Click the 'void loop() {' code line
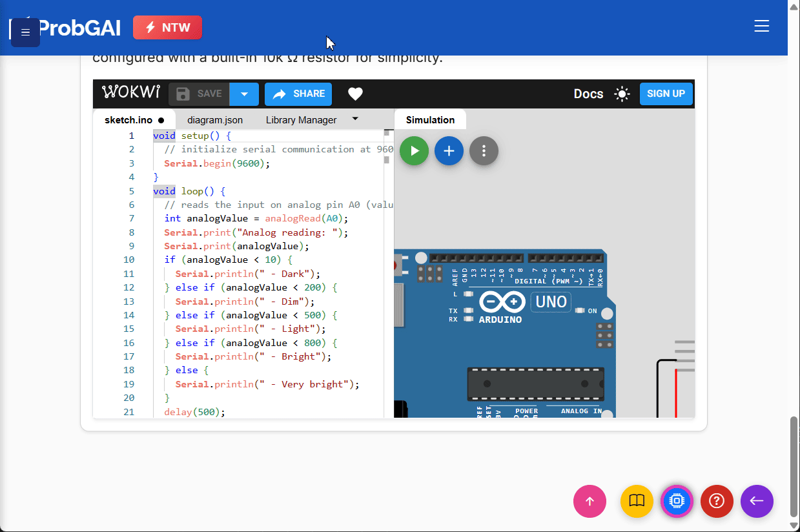Image resolution: width=800 pixels, height=532 pixels. (x=189, y=191)
